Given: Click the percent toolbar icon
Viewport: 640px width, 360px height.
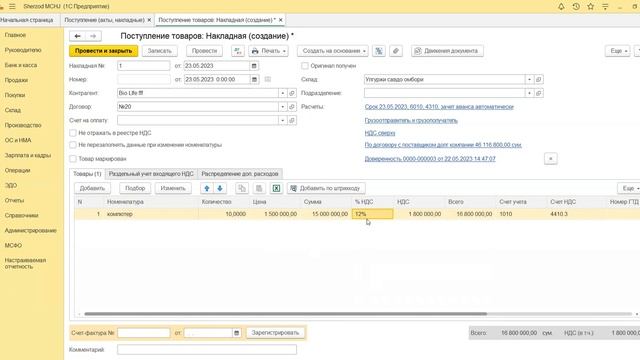Looking at the screenshot, I should (379, 51).
